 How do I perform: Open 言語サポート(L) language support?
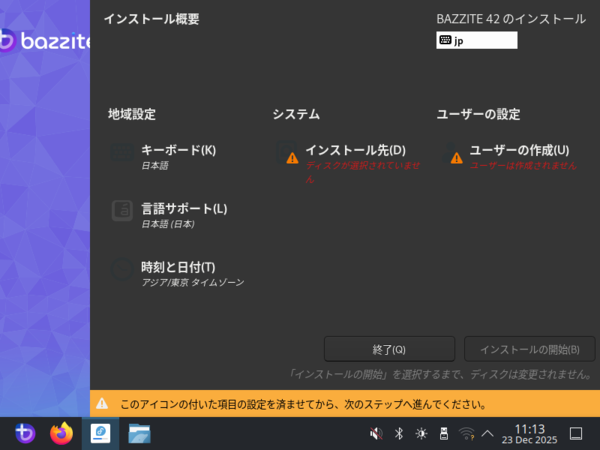tap(184, 209)
